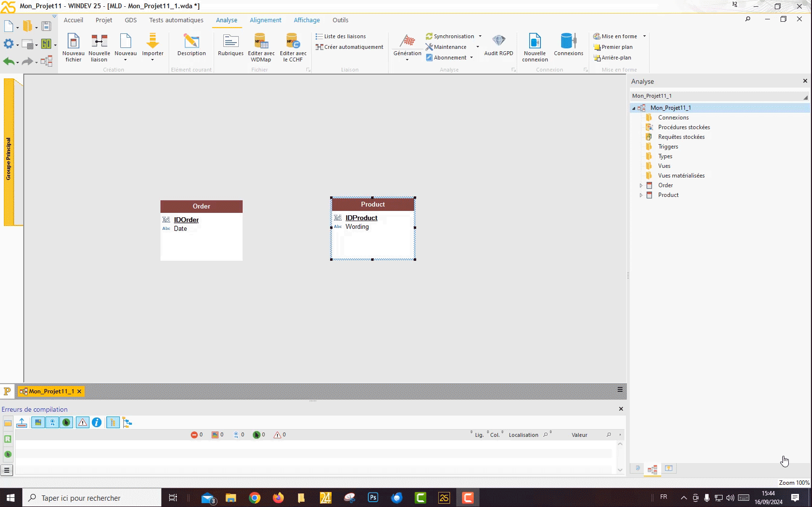The image size is (812, 507).
Task: Select Requêtes stockées in the tree
Action: pyautogui.click(x=681, y=137)
